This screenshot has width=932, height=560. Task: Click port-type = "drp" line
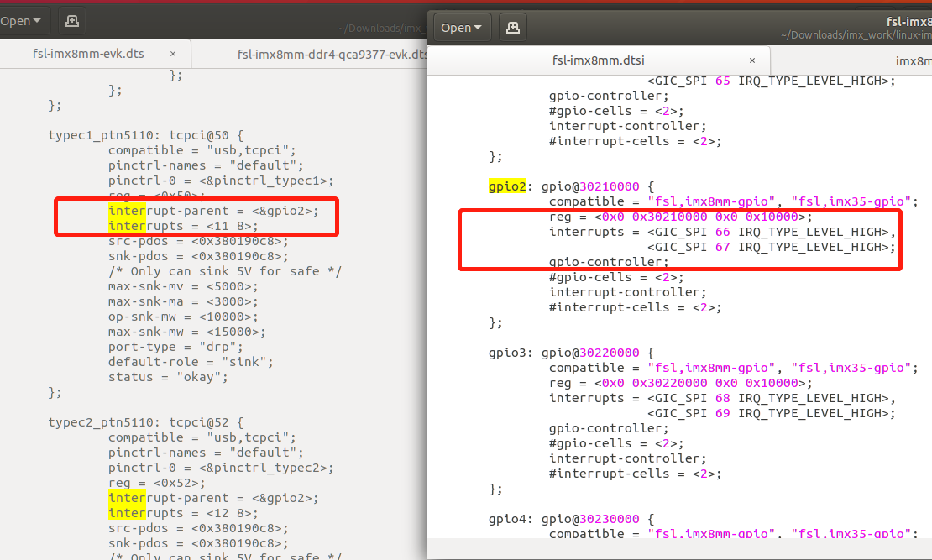coord(175,348)
